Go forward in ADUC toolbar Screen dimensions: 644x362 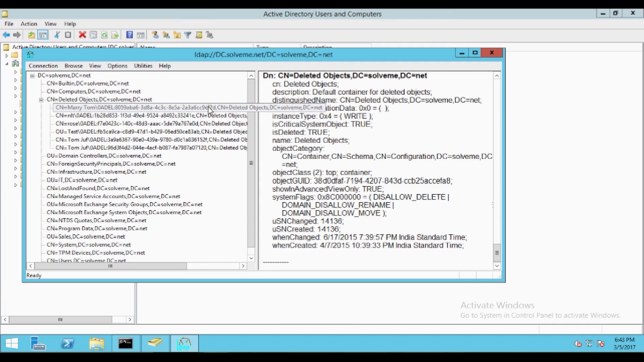point(17,35)
